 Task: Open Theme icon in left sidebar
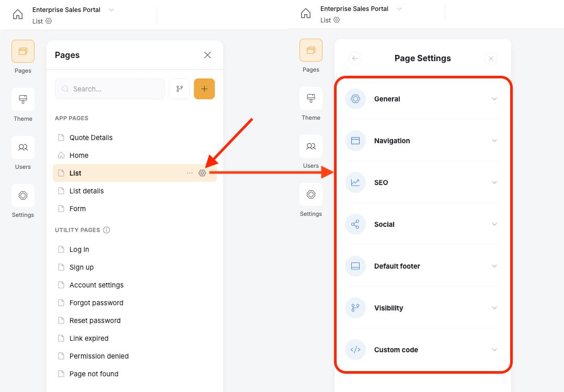coord(23,99)
